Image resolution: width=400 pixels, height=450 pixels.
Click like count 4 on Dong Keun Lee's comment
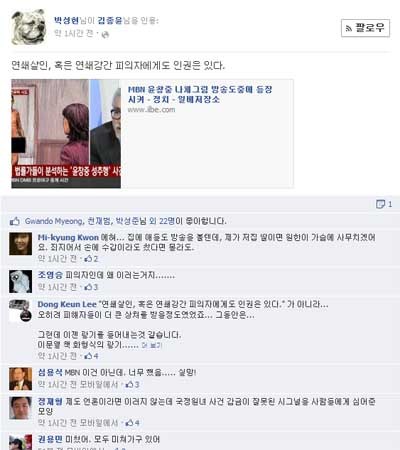[91, 356]
